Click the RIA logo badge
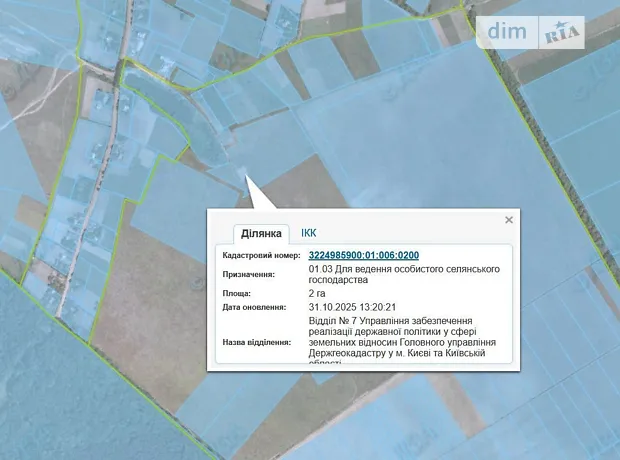Screen dimensions: 620x460 coord(562,32)
